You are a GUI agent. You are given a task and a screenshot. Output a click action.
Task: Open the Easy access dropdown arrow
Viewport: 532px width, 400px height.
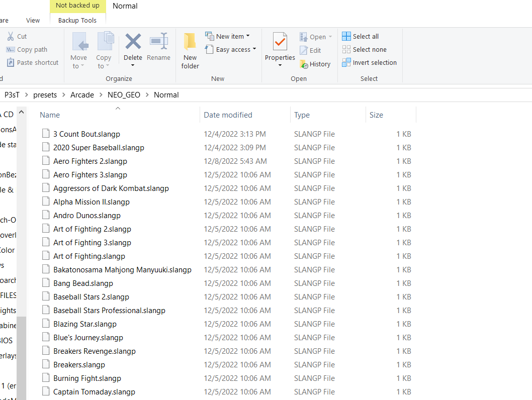point(254,49)
